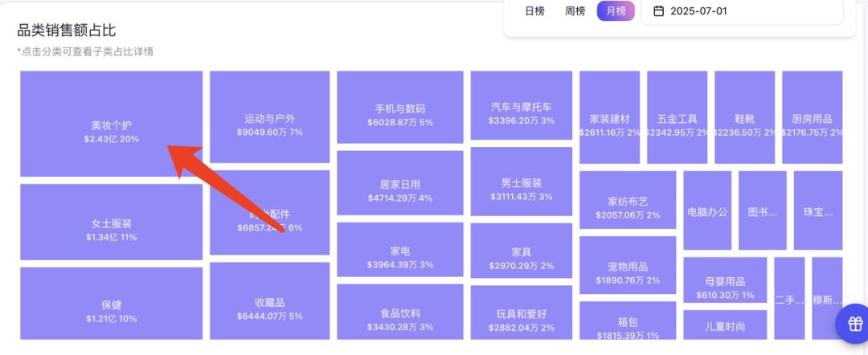
Task: Open the 家具 treemap block
Action: pos(522,251)
